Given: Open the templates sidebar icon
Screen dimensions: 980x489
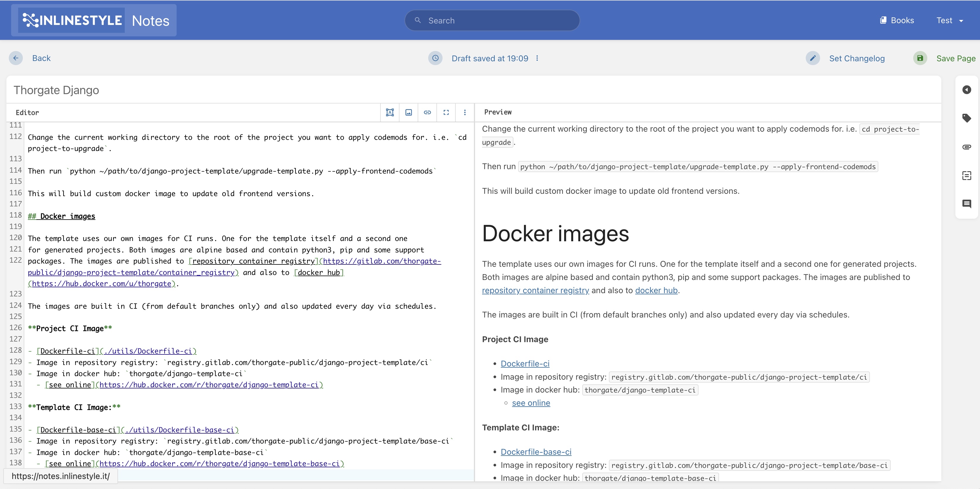Looking at the screenshot, I should click(966, 175).
